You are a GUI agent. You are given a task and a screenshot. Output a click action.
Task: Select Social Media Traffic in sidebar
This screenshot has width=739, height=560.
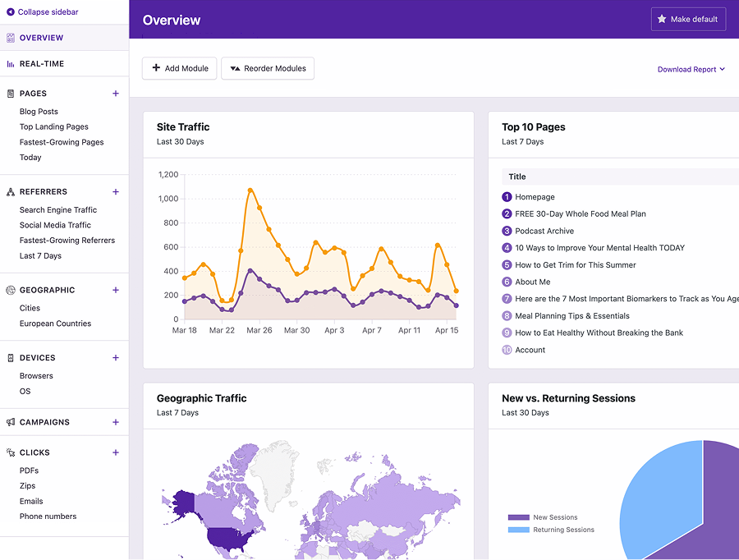pyautogui.click(x=55, y=225)
